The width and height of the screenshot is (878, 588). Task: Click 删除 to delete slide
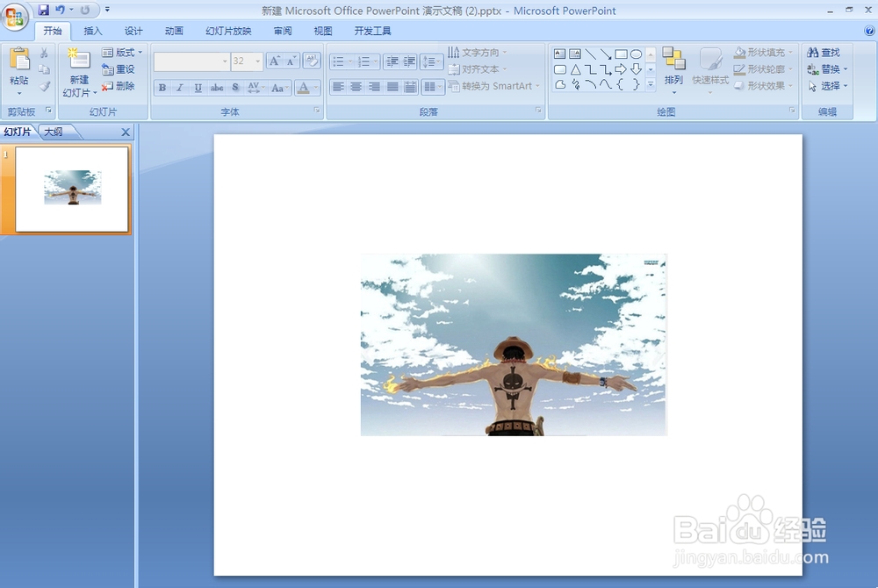pos(119,86)
